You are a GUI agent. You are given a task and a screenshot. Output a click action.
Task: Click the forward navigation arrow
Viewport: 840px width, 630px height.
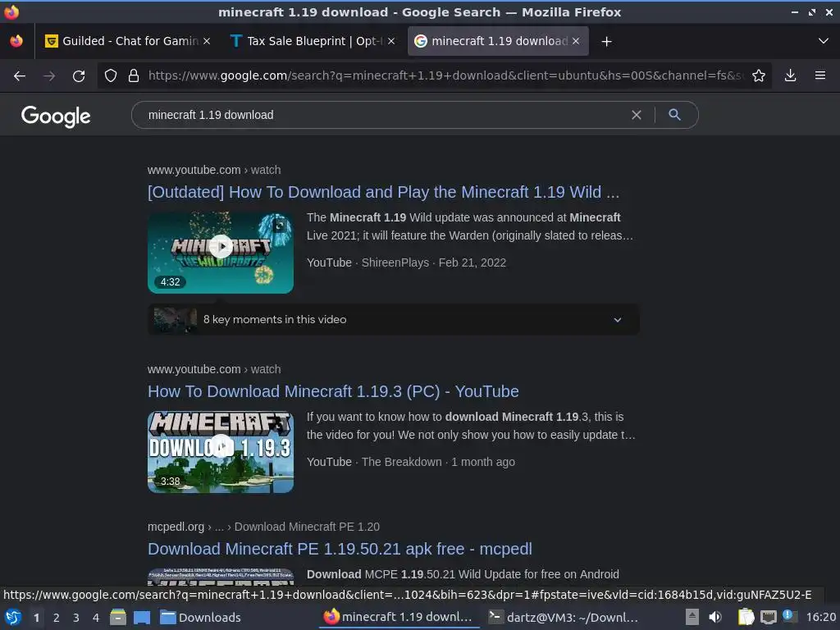click(x=49, y=76)
